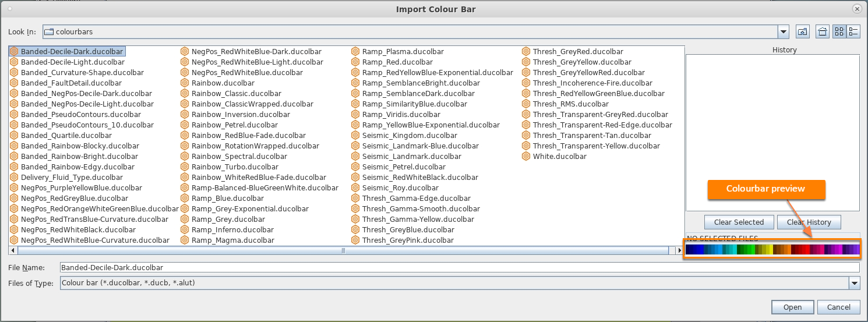
Task: Select Ramp-Balanced-BlueGreenWhite.ducolbar file name
Action: 265,187
